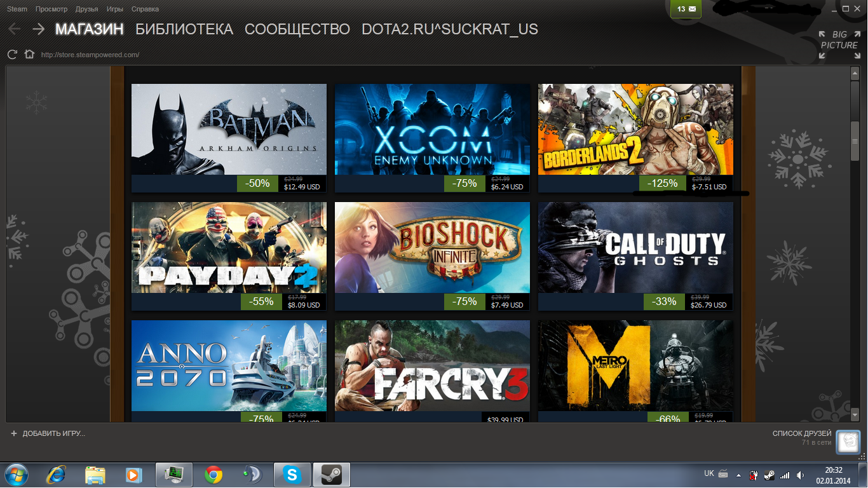Viewport: 868px width, 488px height.
Task: Open the friends list avatar icon
Action: click(x=848, y=442)
